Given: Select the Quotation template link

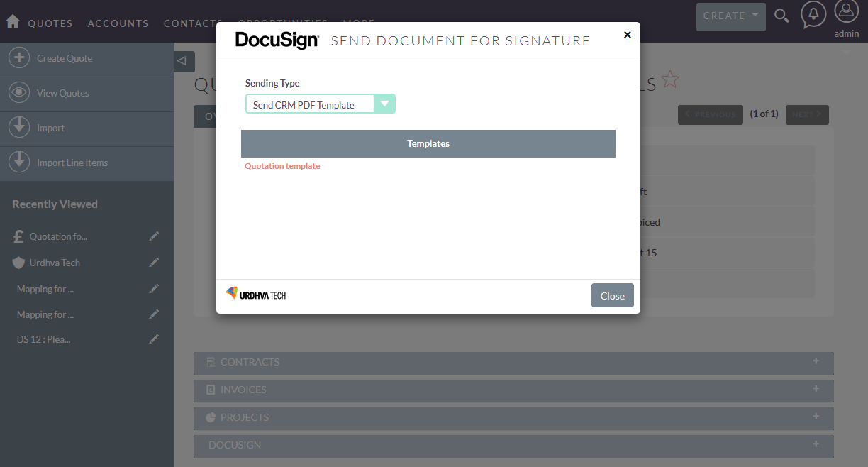Looking at the screenshot, I should pyautogui.click(x=282, y=166).
